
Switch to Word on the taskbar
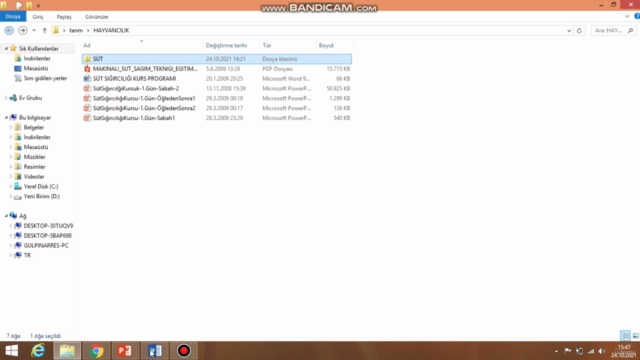click(154, 351)
